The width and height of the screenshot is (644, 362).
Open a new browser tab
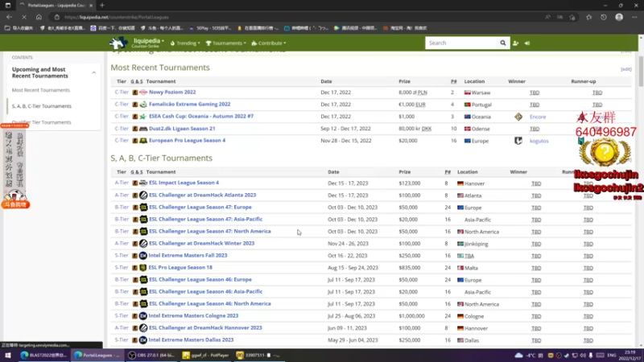coord(102,6)
